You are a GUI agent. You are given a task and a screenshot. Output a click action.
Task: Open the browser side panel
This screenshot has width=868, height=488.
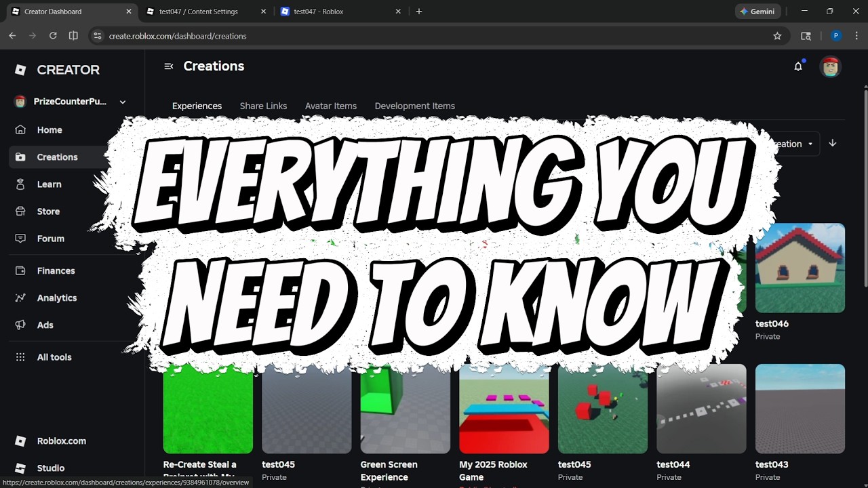click(806, 36)
